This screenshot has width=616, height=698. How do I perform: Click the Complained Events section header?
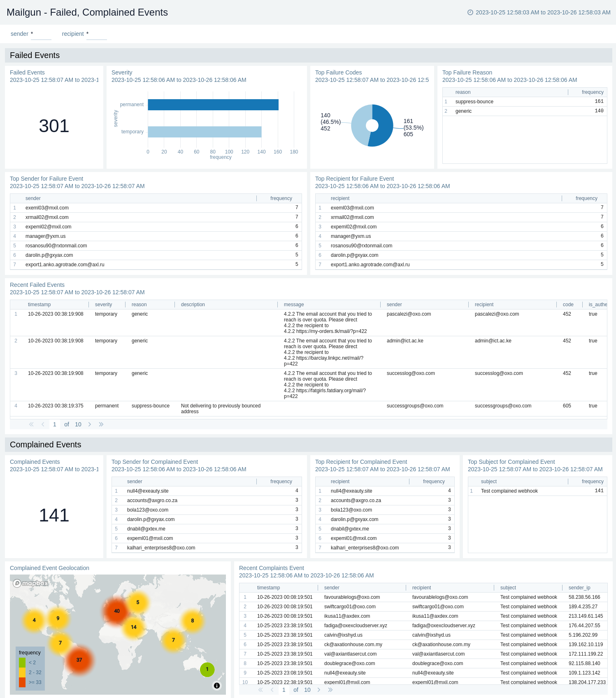46,444
